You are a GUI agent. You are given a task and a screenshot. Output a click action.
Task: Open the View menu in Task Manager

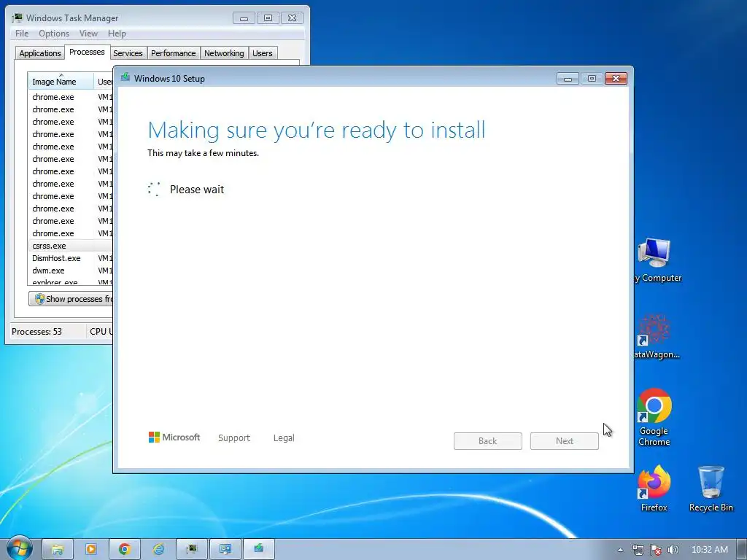click(88, 34)
